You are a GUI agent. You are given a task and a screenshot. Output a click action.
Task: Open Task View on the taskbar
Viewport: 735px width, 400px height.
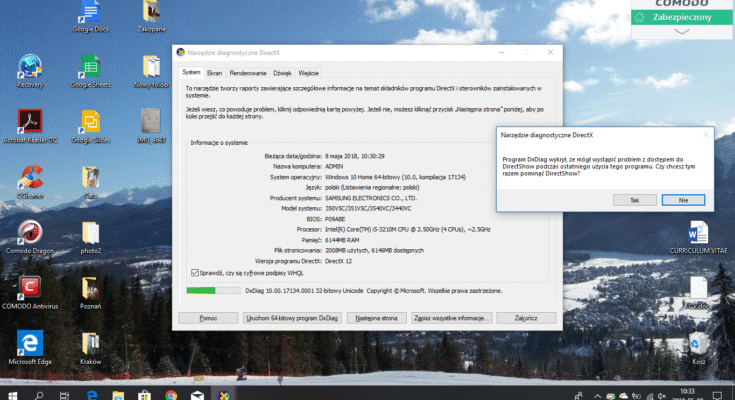coord(65,395)
